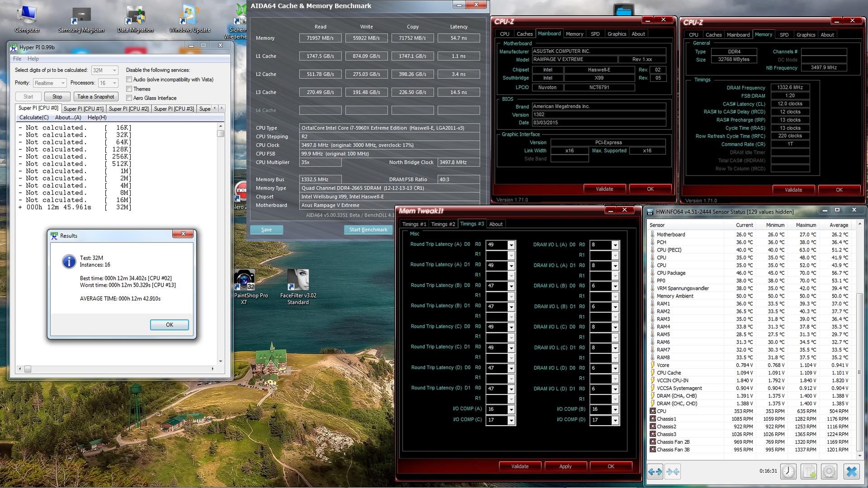Open the Computer desktop icon
The width and height of the screenshot is (868, 488).
(27, 19)
